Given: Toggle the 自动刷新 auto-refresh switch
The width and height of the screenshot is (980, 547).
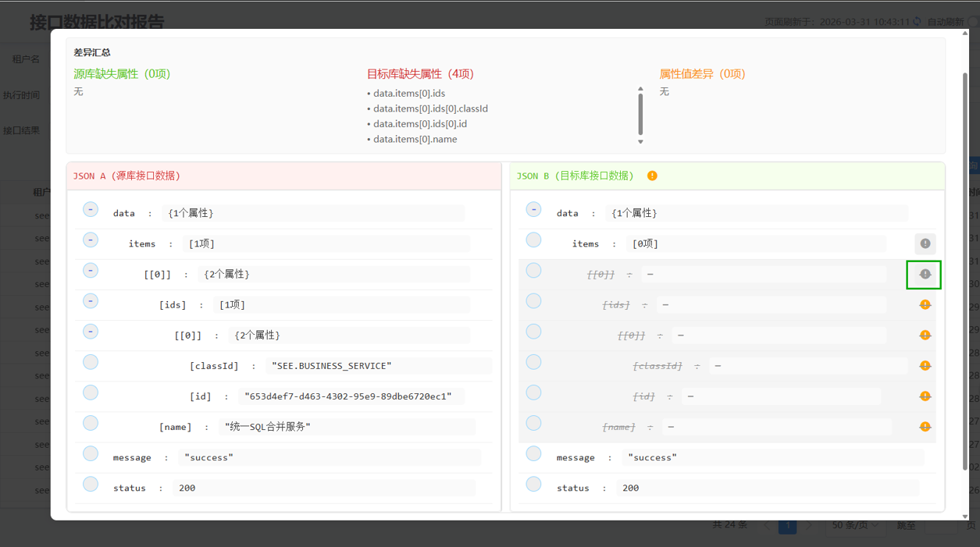Looking at the screenshot, I should click(972, 22).
